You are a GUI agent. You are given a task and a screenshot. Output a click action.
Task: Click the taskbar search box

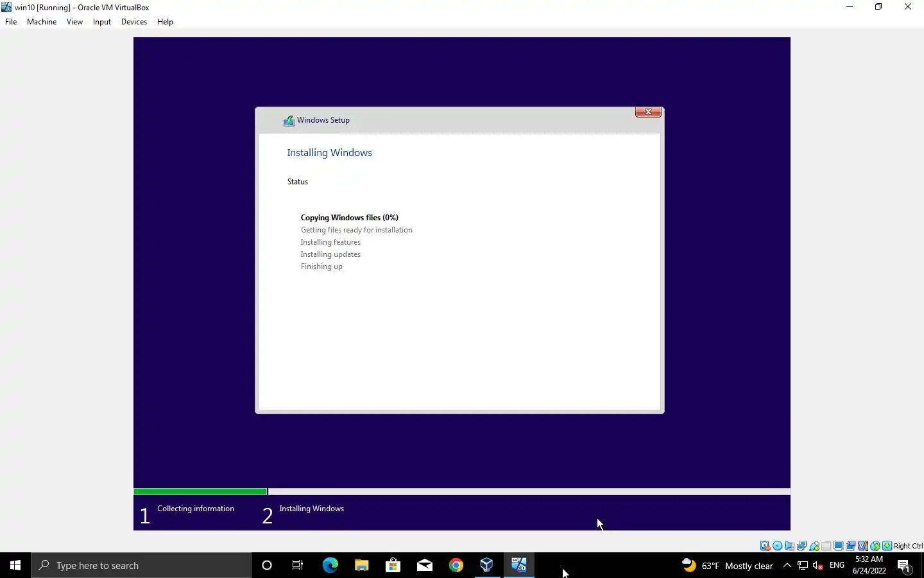point(141,565)
